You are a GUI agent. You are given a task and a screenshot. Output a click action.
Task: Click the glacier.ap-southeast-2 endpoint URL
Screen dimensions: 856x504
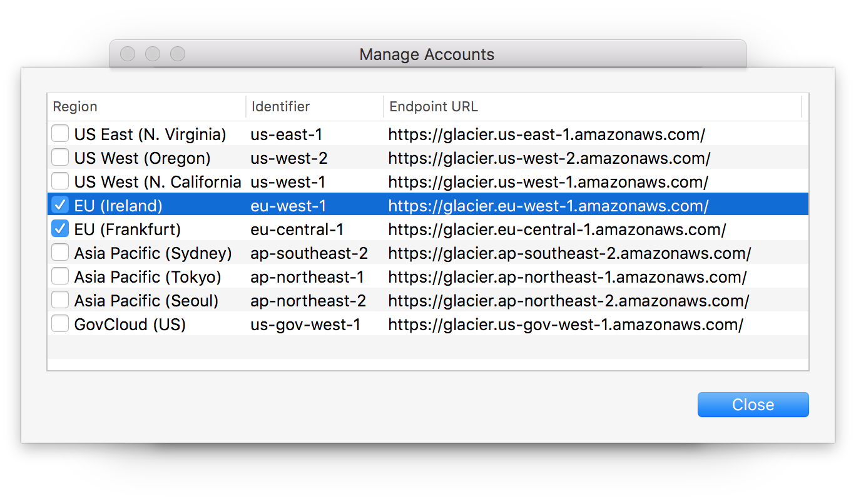(x=569, y=253)
